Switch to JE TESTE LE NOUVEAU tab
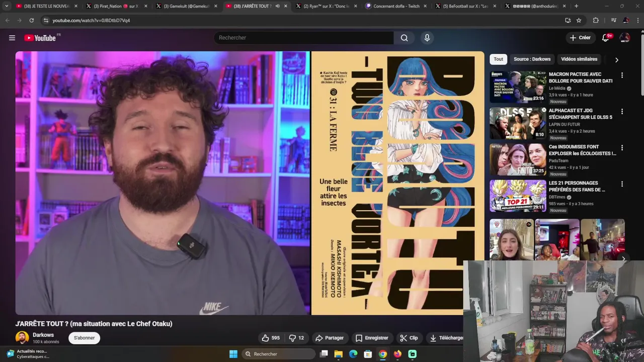This screenshot has width=644, height=362. coord(46,6)
